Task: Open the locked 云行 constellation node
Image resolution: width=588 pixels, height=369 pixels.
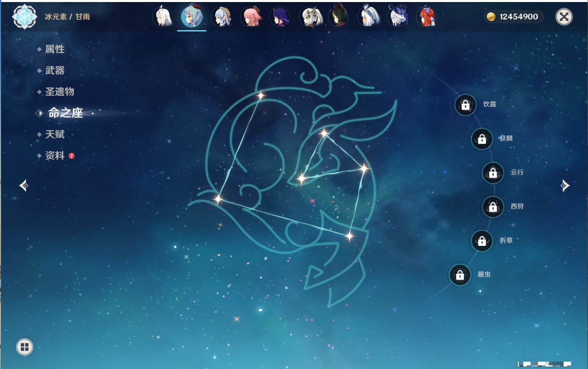Action: tap(493, 173)
